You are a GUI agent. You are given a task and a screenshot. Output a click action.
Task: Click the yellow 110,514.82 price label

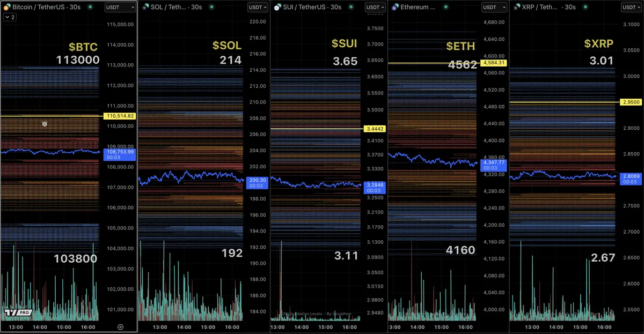pyautogui.click(x=121, y=116)
